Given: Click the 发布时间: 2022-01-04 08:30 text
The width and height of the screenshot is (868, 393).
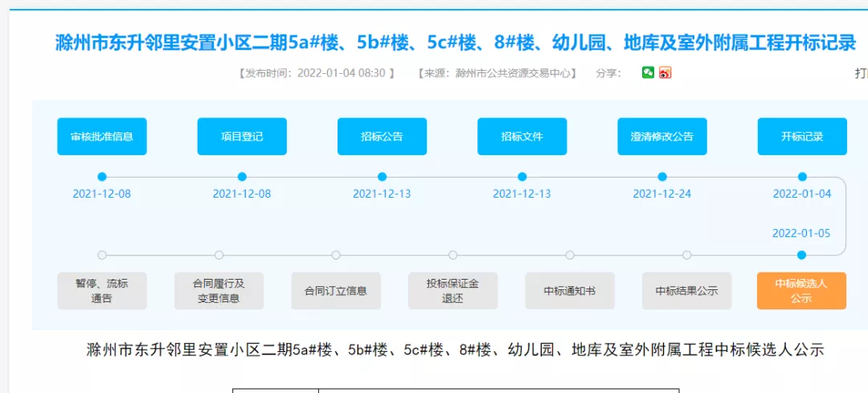Looking at the screenshot, I should click(316, 73).
